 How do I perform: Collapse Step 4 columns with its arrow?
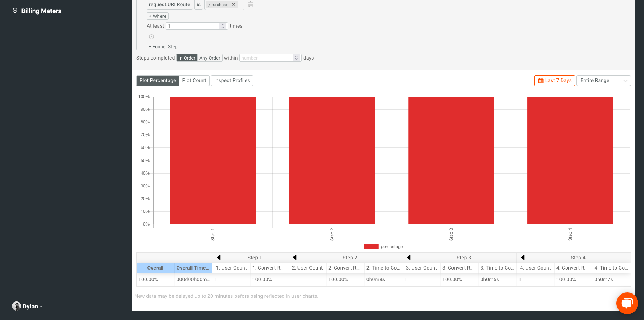(523, 258)
